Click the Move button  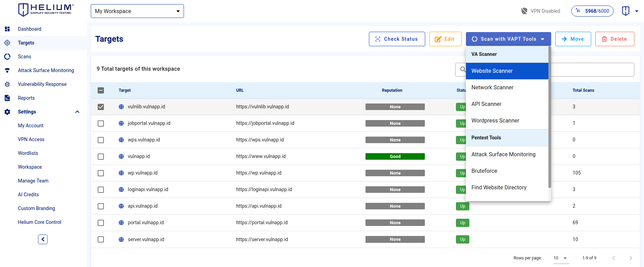click(573, 39)
